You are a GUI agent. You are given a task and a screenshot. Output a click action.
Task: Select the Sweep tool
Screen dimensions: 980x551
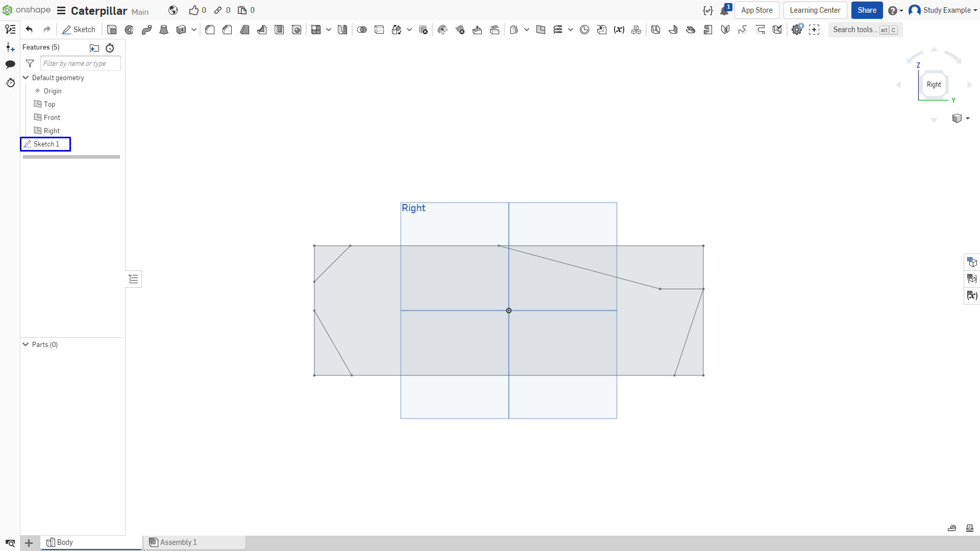[146, 30]
